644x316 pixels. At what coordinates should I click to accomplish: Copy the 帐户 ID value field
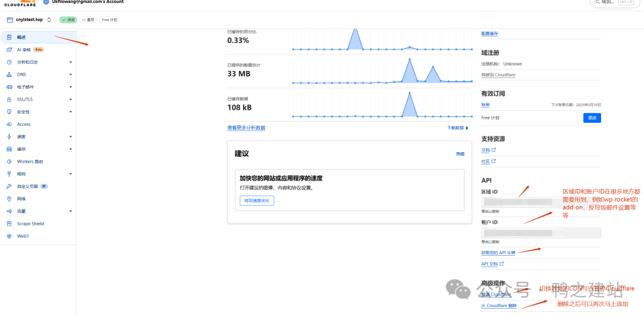[x=541, y=233]
